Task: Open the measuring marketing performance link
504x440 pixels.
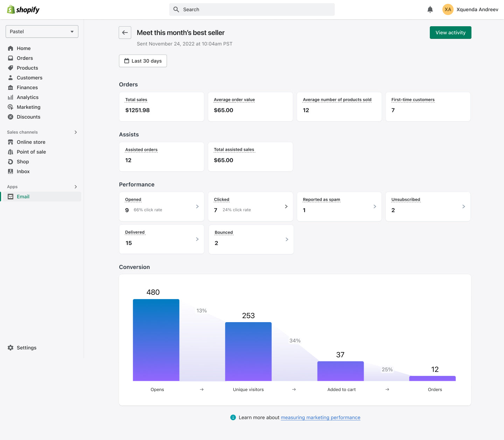Action: tap(320, 417)
